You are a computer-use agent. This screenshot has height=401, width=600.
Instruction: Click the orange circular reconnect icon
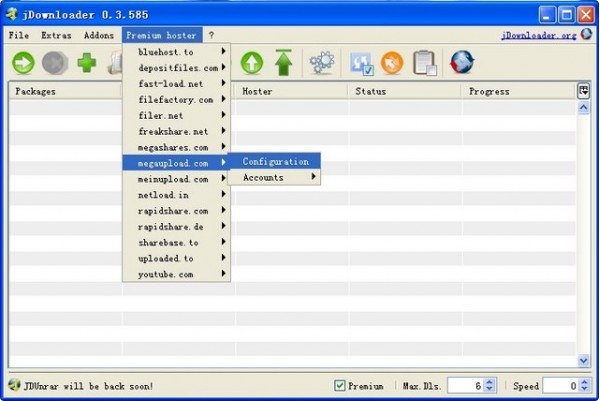[x=392, y=63]
